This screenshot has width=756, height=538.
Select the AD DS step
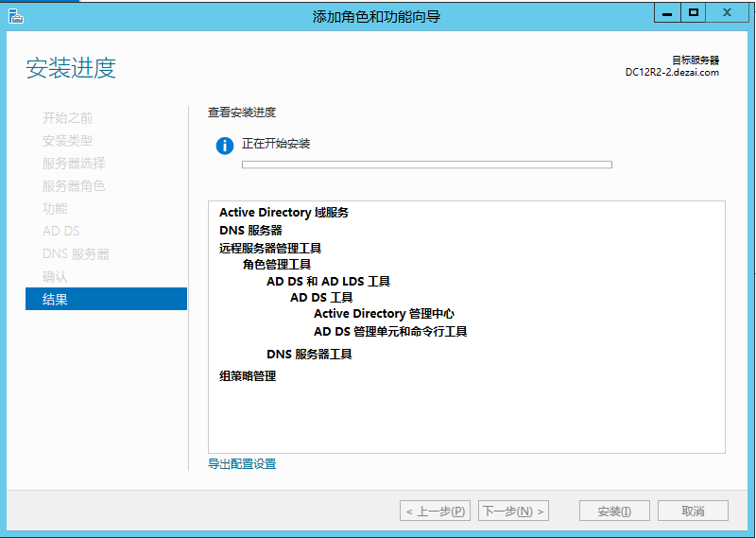coord(61,231)
